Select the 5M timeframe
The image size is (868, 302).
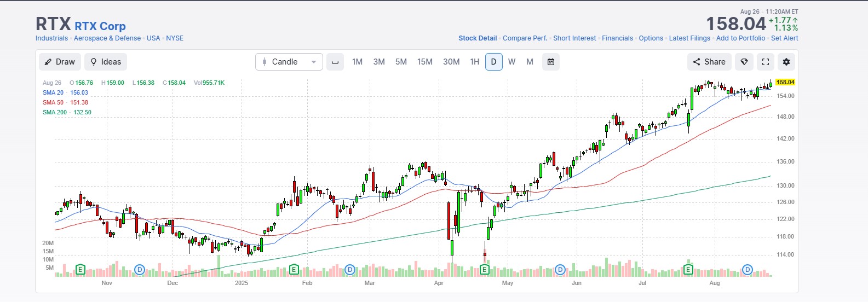pos(401,62)
